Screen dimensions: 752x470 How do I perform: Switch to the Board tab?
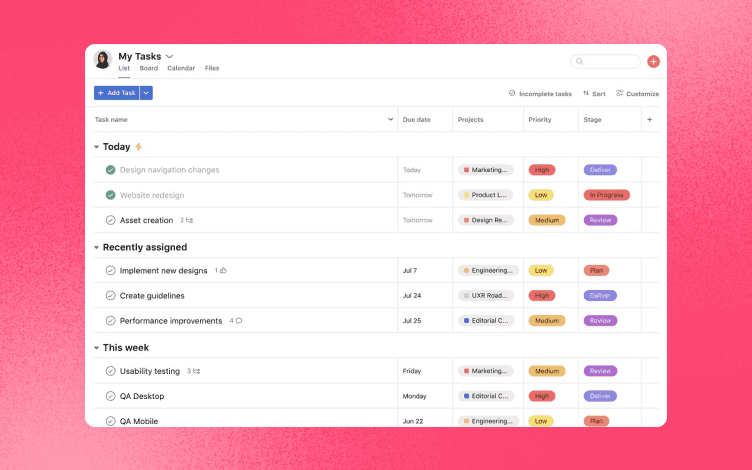149,68
